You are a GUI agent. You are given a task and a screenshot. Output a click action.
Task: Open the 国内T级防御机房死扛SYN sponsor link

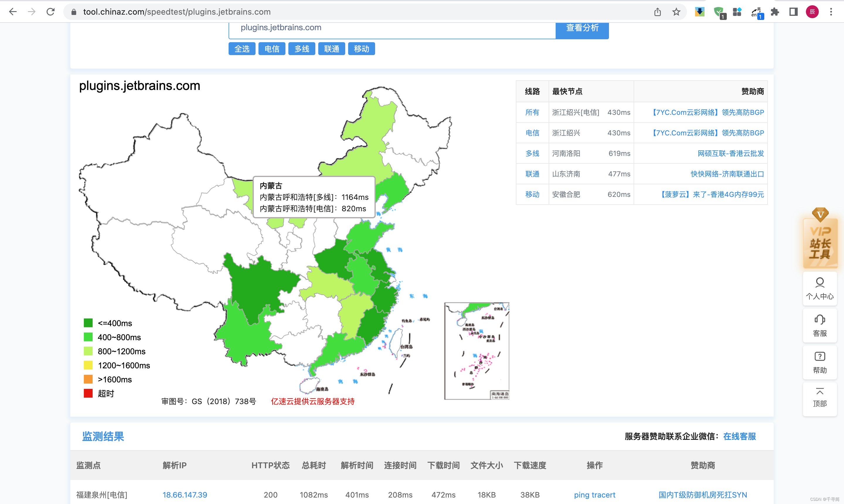coord(703,495)
